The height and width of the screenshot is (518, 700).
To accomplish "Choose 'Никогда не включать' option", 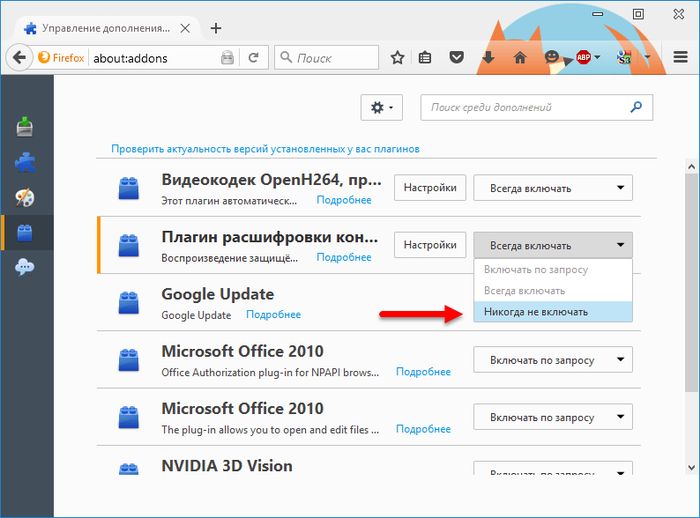I will (553, 312).
